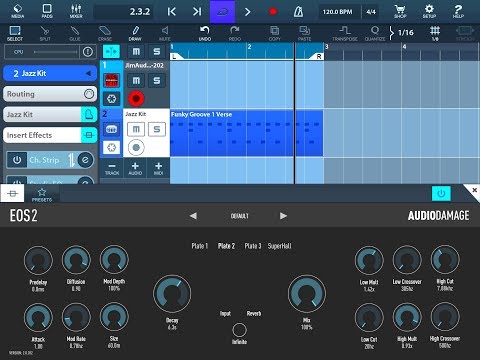Mute the audio track 1
Viewport: 480px width, 360px height.
[136, 80]
